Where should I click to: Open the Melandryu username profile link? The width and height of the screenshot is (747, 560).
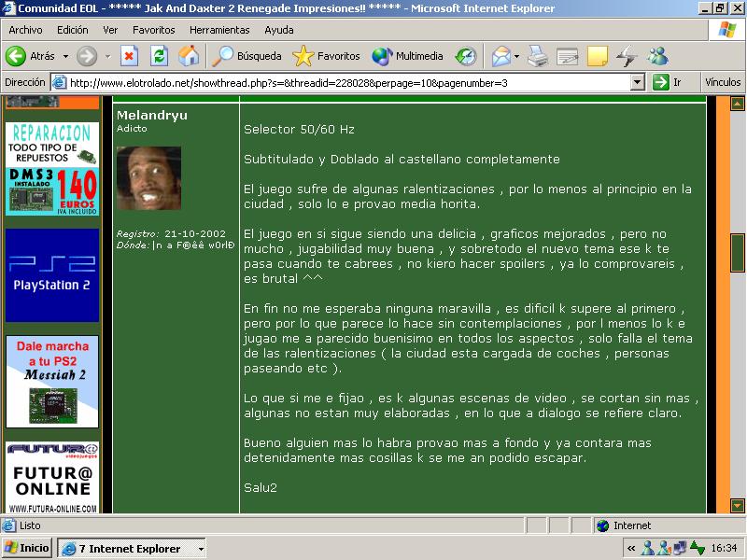152,115
